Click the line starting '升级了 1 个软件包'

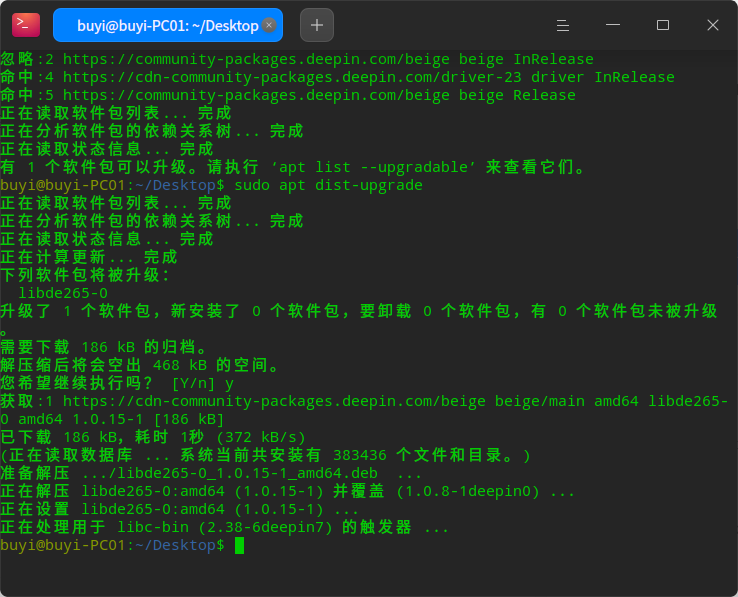[x=359, y=311]
